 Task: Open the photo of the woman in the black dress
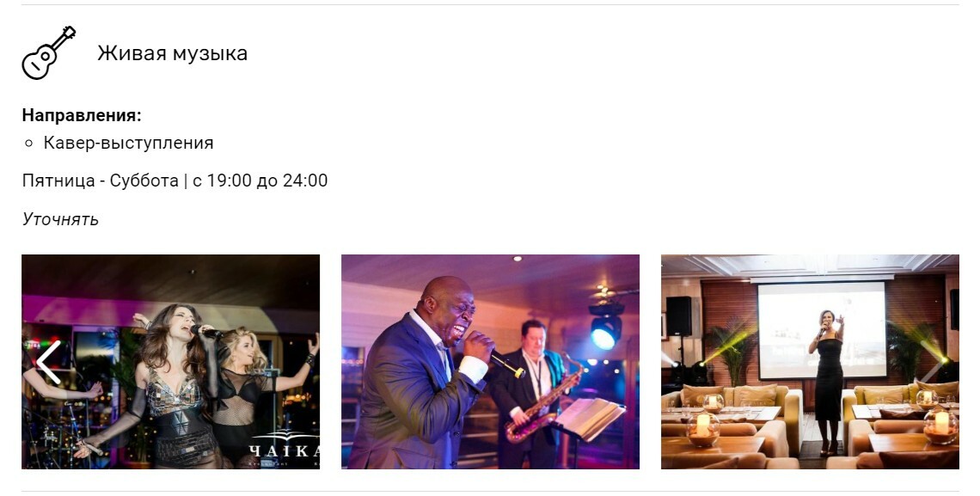click(810, 362)
